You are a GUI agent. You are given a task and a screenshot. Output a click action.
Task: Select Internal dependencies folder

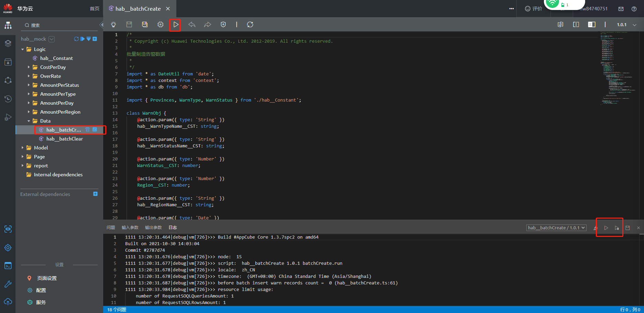click(x=58, y=175)
